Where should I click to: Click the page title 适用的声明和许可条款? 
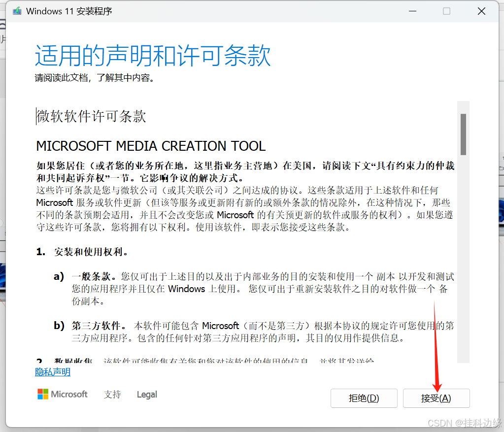(x=153, y=56)
